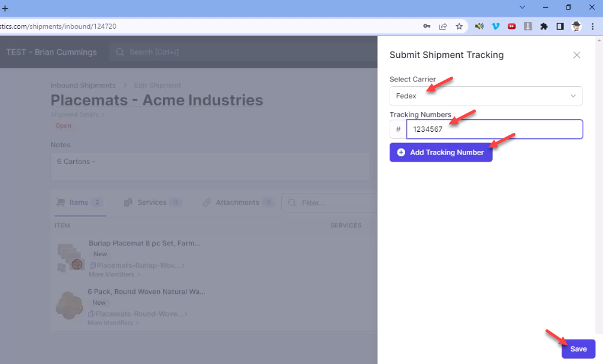603x364 pixels.
Task: Click the SERVICES column header
Action: pyautogui.click(x=346, y=225)
